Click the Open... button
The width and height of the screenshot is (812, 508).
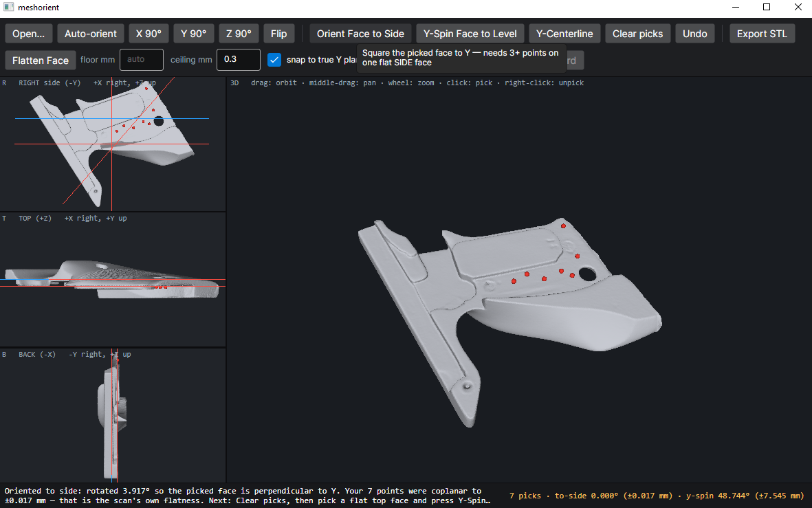tap(28, 34)
